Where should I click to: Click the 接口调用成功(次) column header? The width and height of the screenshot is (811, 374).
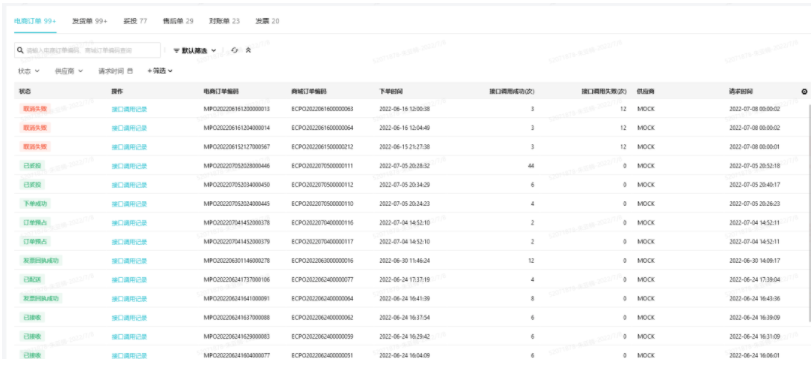coord(512,92)
